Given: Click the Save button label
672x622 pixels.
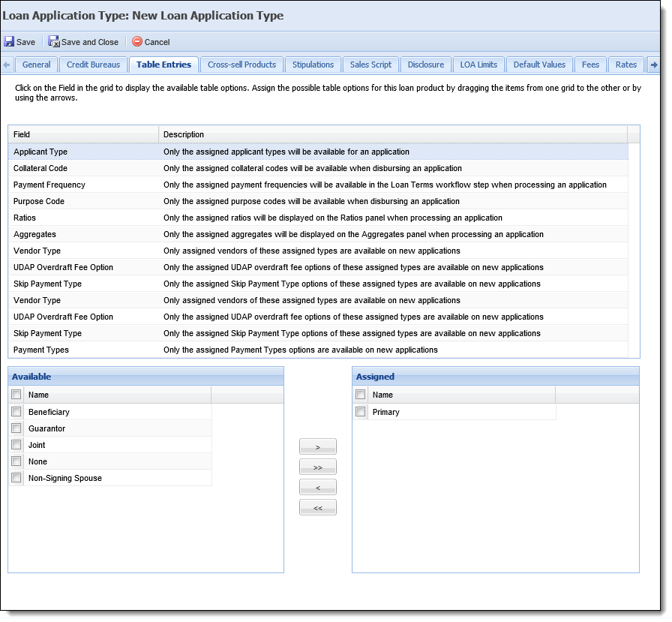Looking at the screenshot, I should [25, 42].
